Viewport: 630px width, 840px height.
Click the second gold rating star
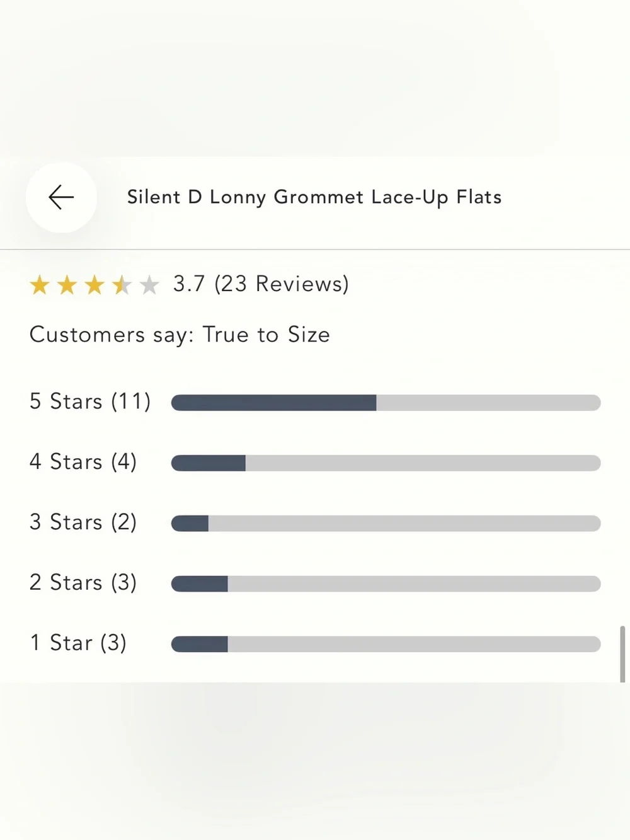pyautogui.click(x=67, y=285)
